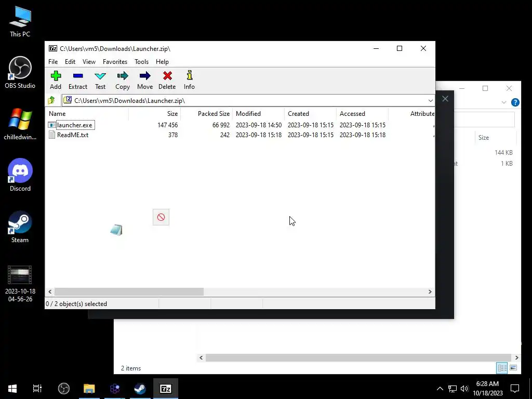
Task: Open This PC desktop icon
Action: [20, 22]
